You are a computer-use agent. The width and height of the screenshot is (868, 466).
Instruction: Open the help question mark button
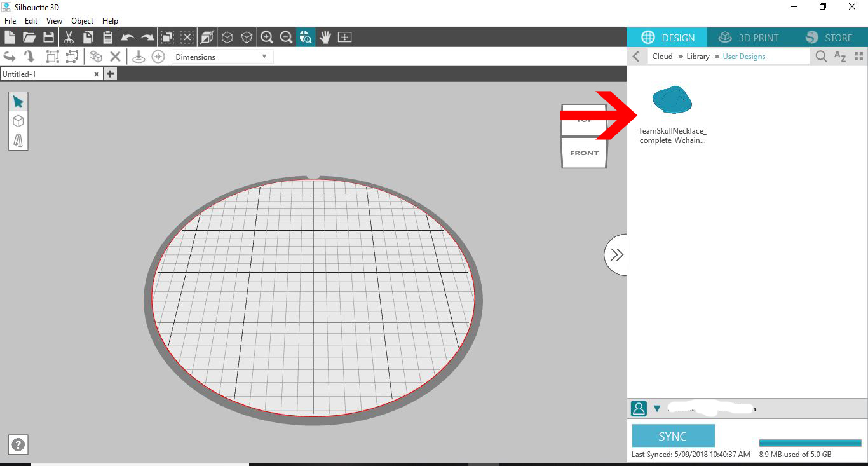[18, 445]
